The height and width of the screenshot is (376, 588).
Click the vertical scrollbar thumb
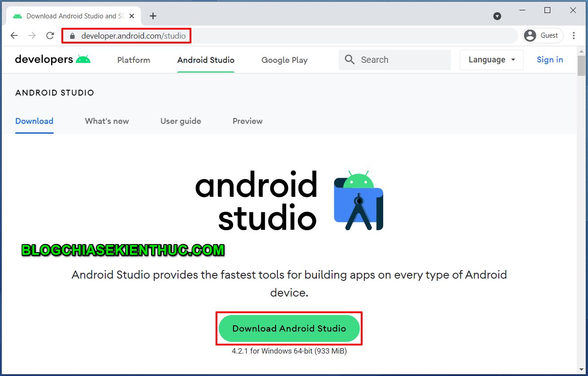[x=581, y=66]
